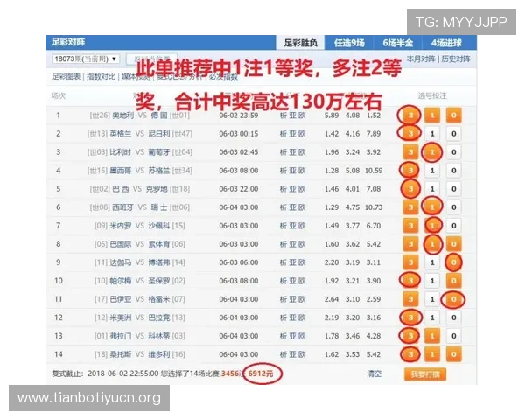Click the total amount 6912元
The height and width of the screenshot is (420, 525).
click(x=261, y=374)
